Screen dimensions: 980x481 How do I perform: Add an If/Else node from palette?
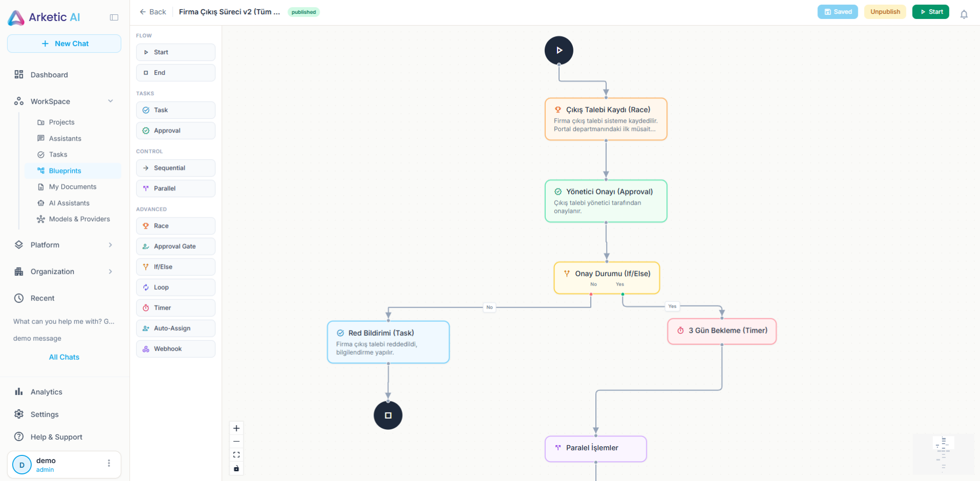(x=175, y=267)
